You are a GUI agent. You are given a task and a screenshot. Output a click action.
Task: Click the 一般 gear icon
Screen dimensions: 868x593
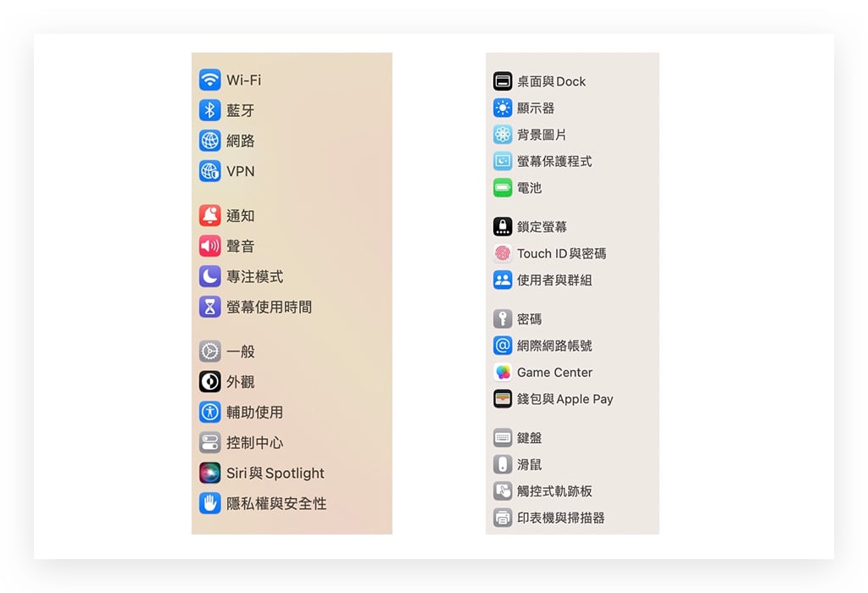tap(210, 352)
